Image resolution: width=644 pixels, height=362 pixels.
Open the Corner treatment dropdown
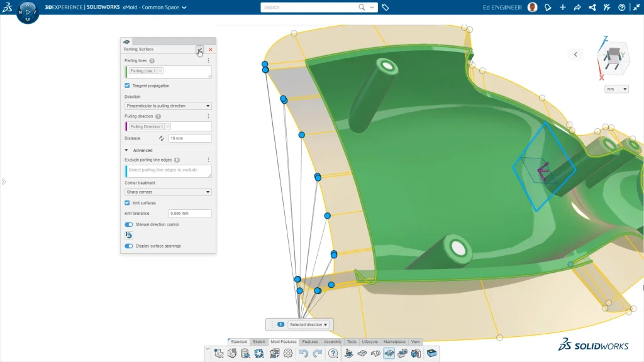pyautogui.click(x=168, y=192)
